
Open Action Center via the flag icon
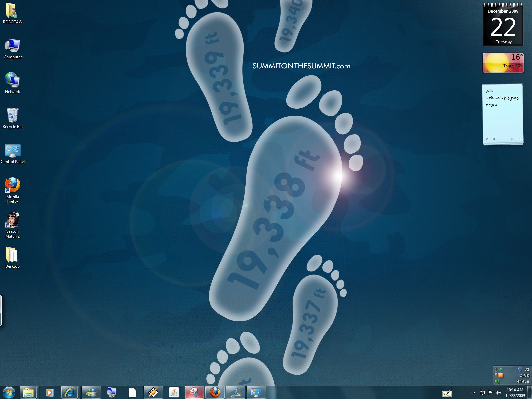click(x=490, y=392)
